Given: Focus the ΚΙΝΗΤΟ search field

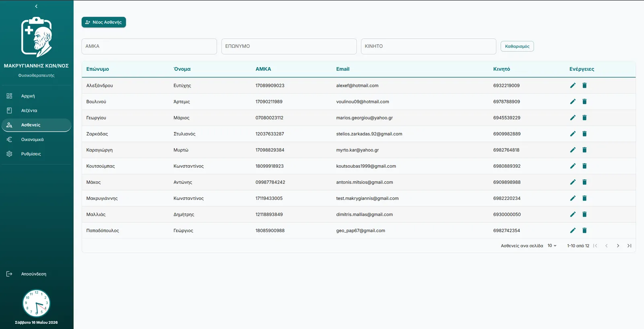Looking at the screenshot, I should click(429, 46).
